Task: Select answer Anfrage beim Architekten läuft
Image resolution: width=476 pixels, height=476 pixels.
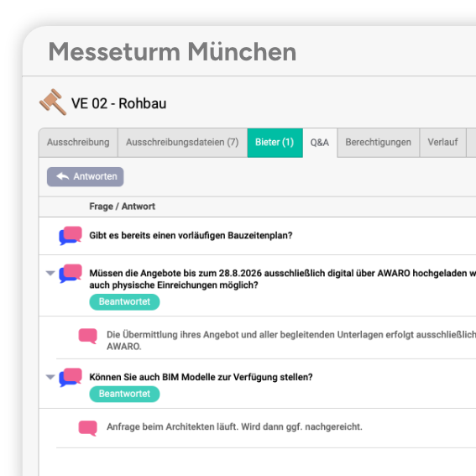Action: pos(234,426)
